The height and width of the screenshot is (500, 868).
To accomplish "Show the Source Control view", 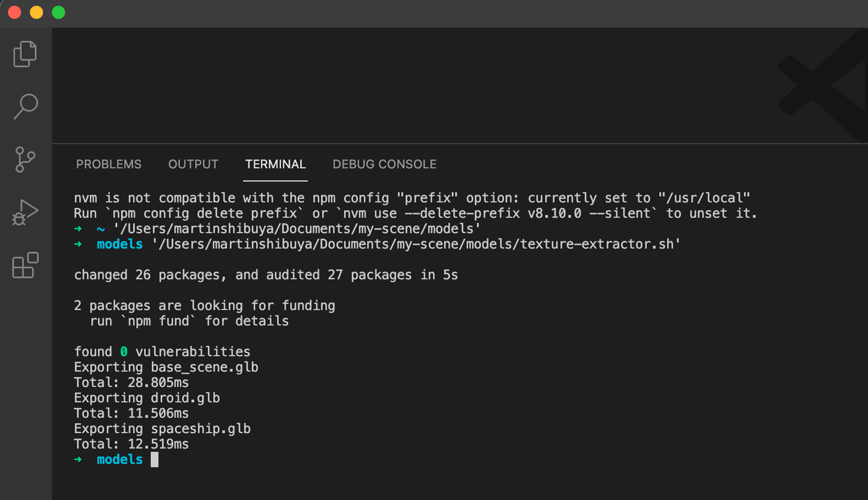I will tap(25, 159).
